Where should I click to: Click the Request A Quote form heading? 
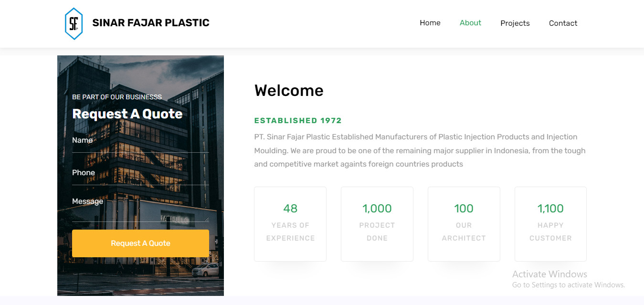pyautogui.click(x=127, y=114)
